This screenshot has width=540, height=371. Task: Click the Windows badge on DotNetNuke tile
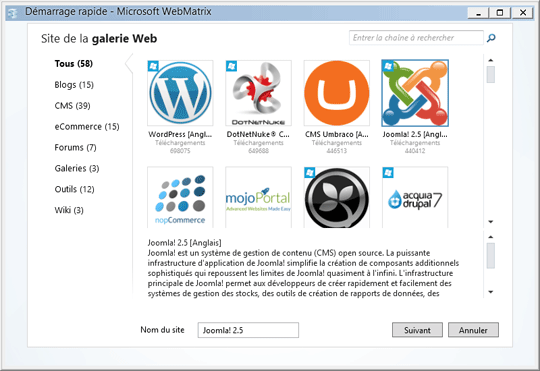(231, 66)
